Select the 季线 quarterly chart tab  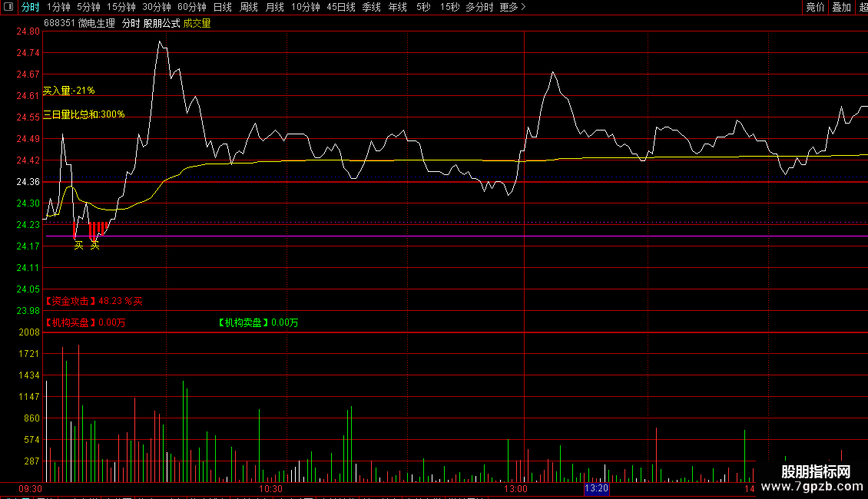tap(371, 7)
